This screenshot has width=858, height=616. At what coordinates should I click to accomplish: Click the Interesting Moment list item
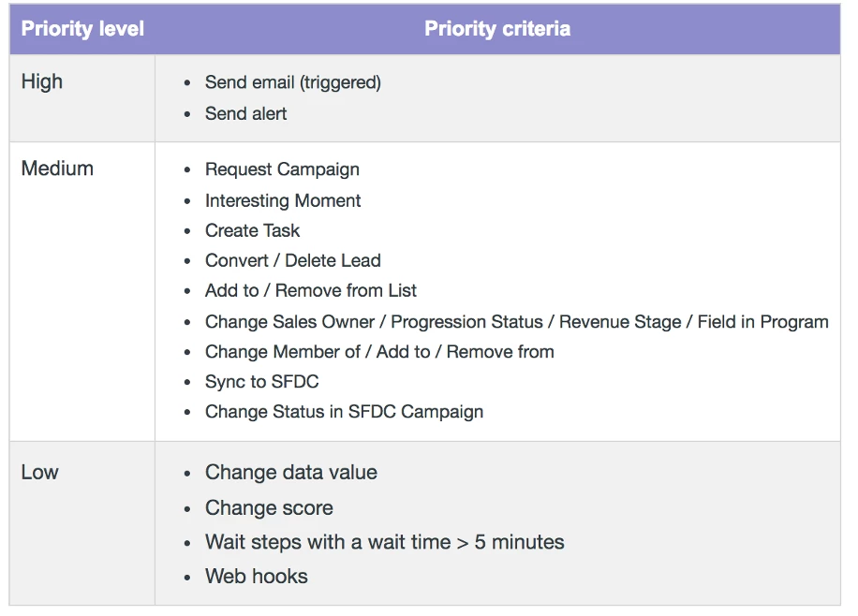282,200
